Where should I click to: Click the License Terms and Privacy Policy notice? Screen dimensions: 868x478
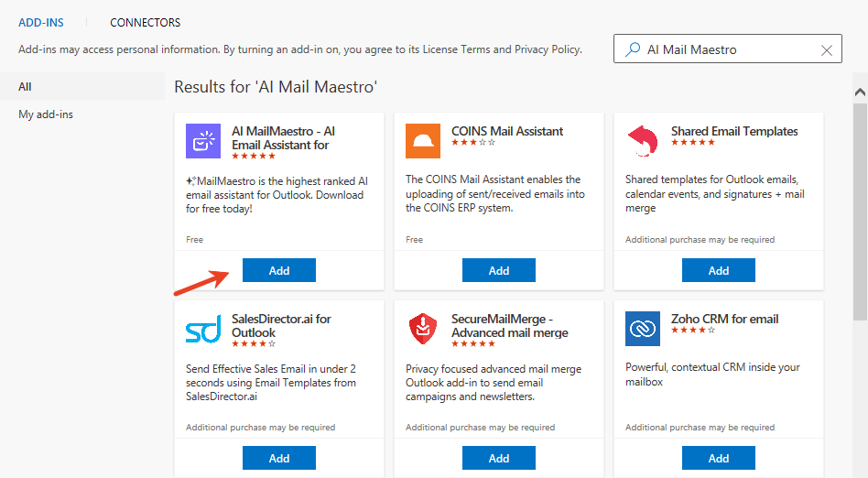300,49
